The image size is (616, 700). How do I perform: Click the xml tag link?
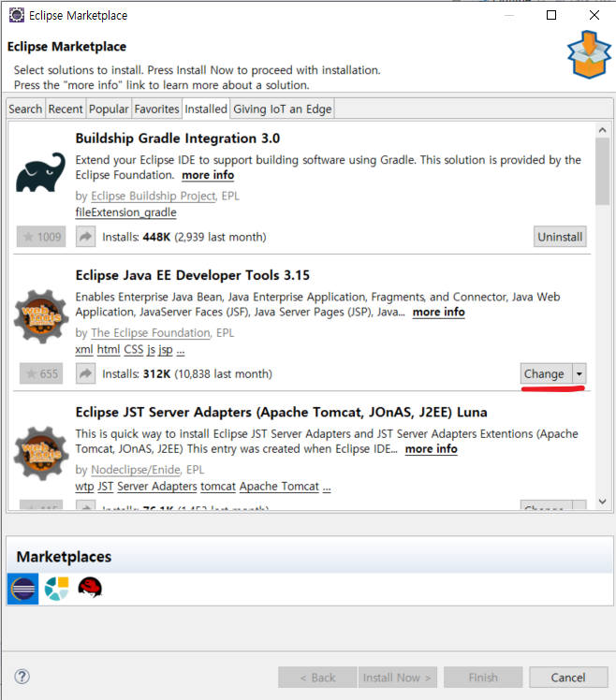[84, 350]
